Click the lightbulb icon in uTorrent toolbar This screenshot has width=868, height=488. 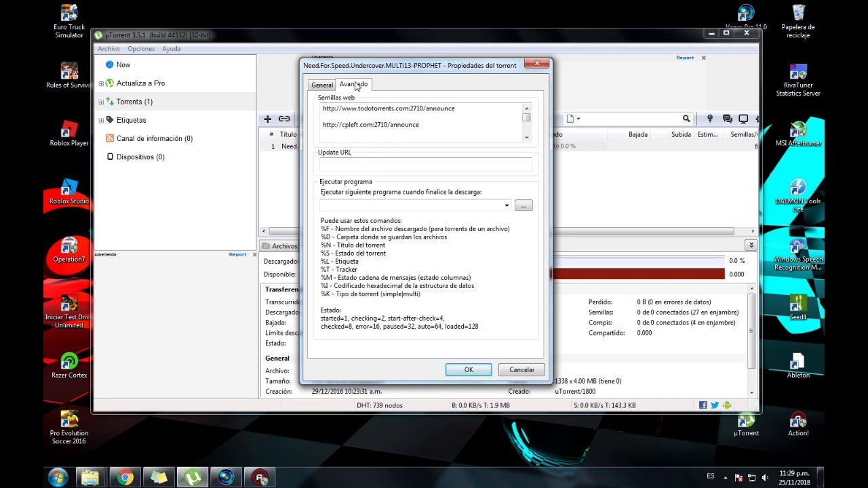tap(710, 119)
